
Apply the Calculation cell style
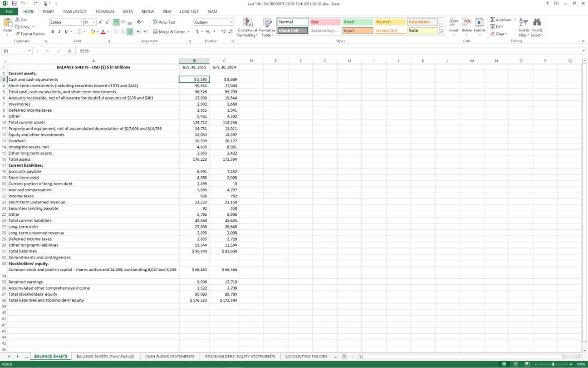422,22
